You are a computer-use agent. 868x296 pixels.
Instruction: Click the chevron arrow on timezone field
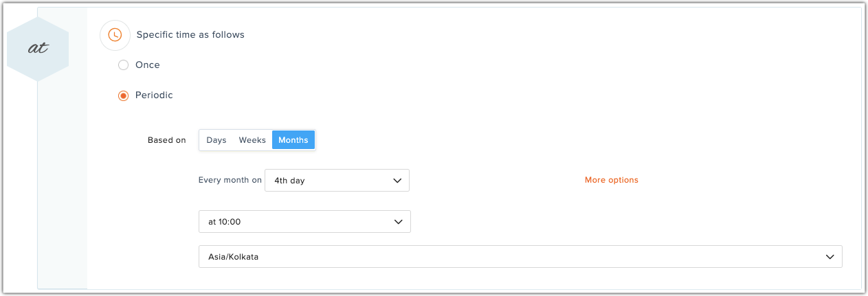(829, 257)
